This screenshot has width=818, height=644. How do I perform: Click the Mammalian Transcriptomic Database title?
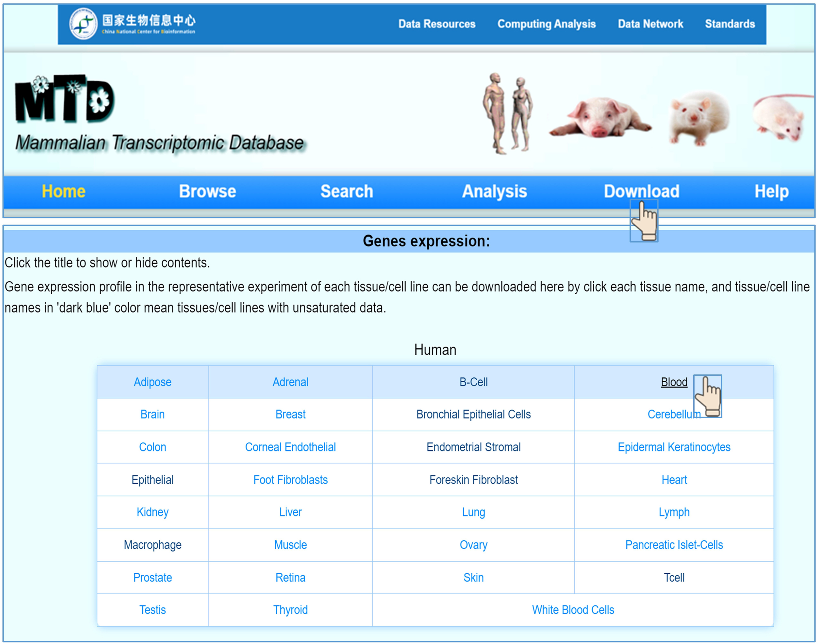coord(159,143)
